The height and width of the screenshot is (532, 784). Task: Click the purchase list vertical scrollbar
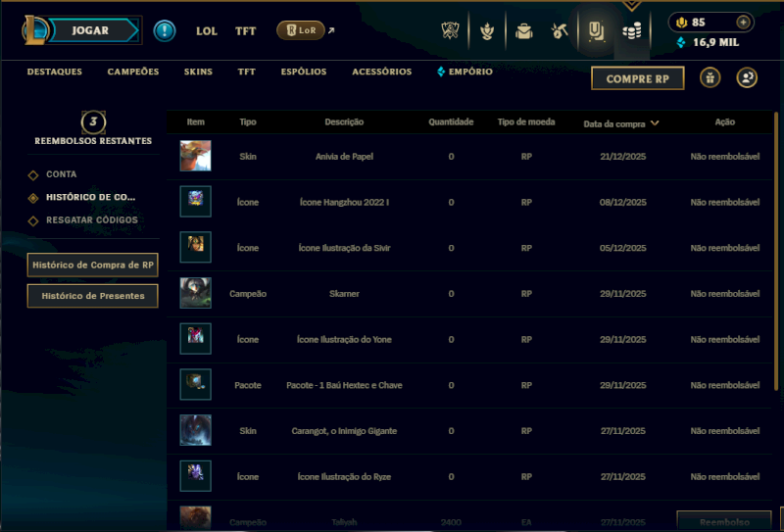coord(776,251)
